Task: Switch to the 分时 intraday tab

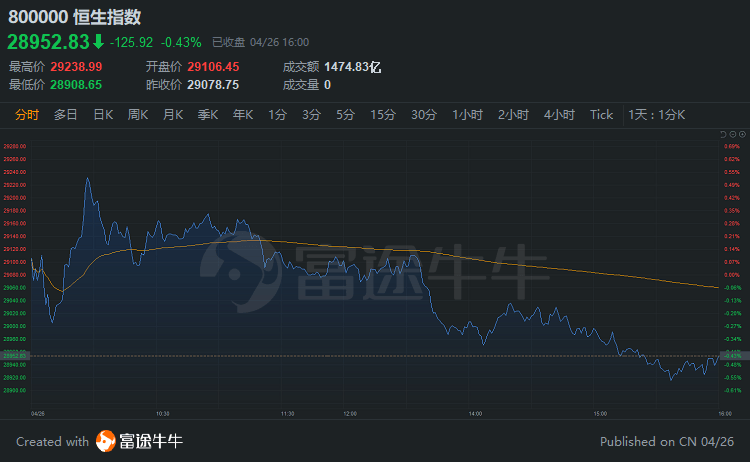Action: (x=27, y=115)
